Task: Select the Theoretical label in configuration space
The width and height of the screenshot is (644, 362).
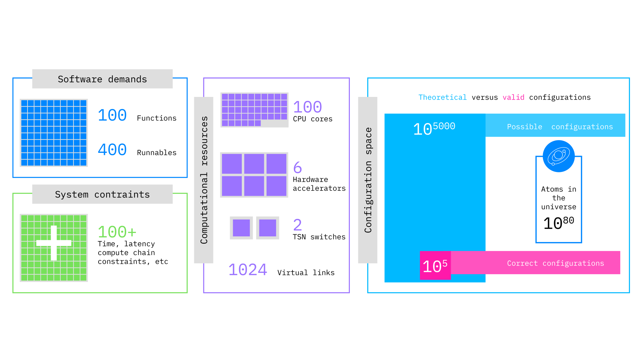Action: point(443,97)
